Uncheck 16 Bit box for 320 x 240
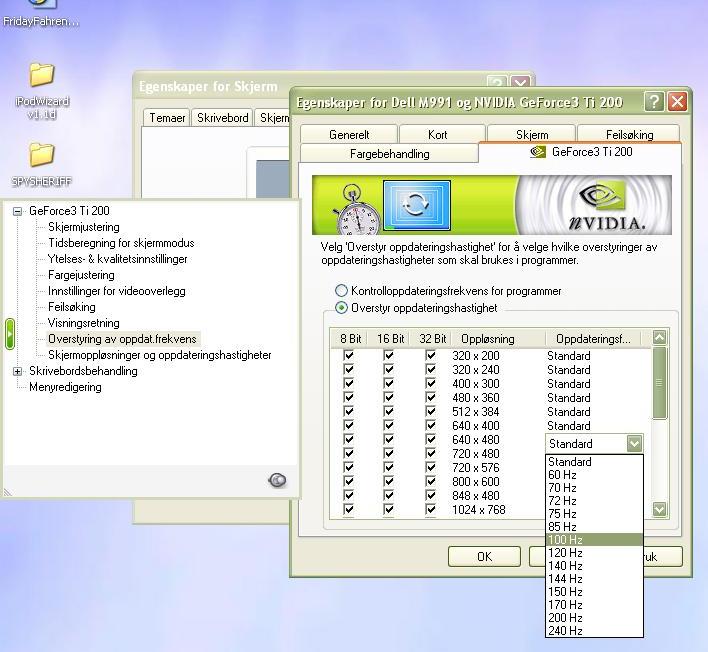 388,369
